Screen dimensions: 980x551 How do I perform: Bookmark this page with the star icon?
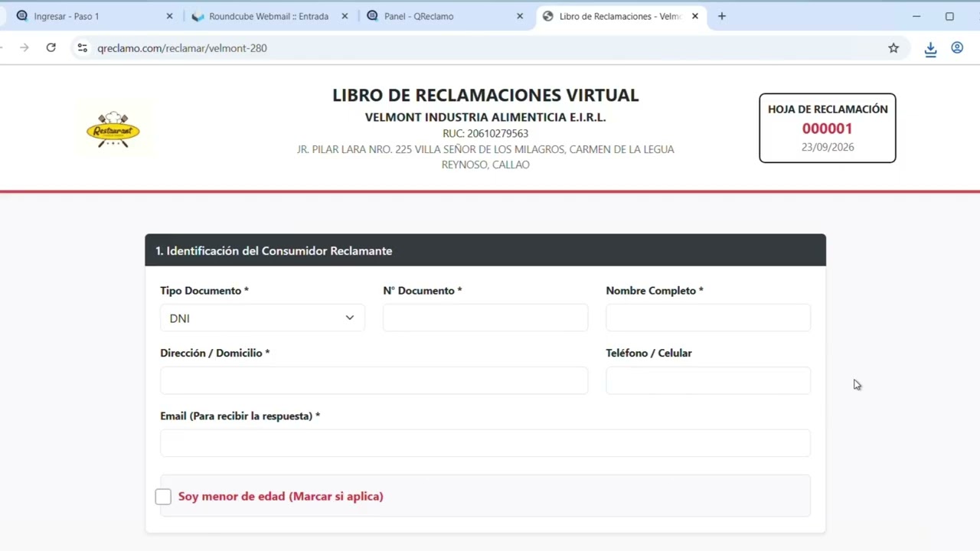[x=893, y=48]
